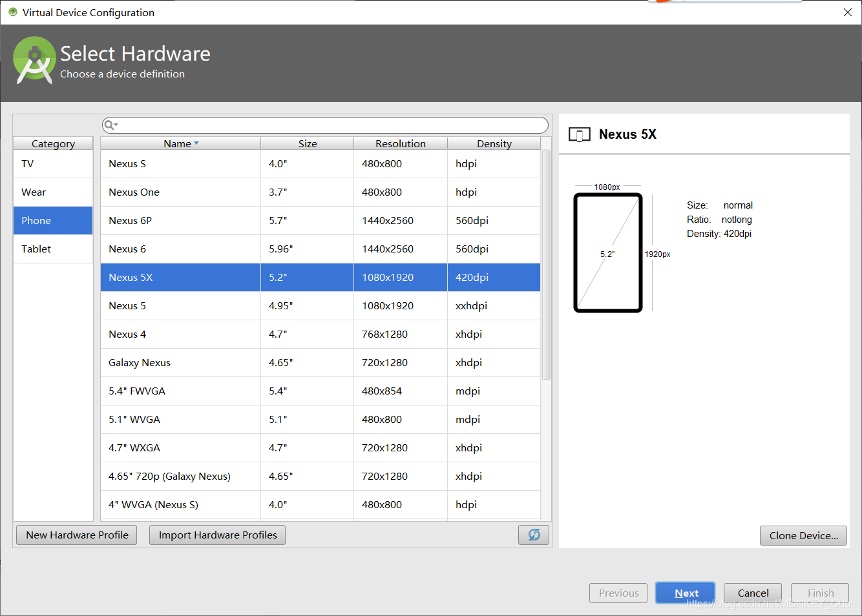Click the Previous button

point(618,593)
